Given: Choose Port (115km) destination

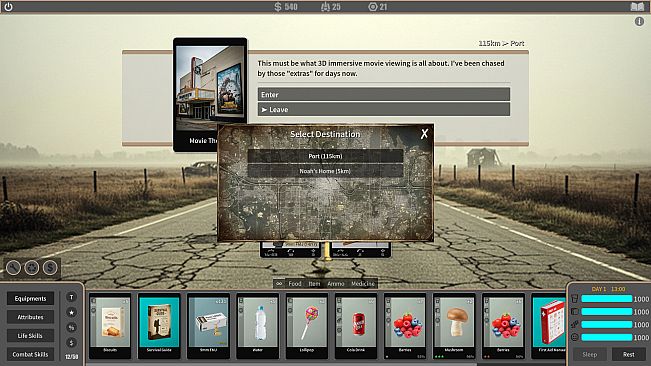Looking at the screenshot, I should point(325,156).
